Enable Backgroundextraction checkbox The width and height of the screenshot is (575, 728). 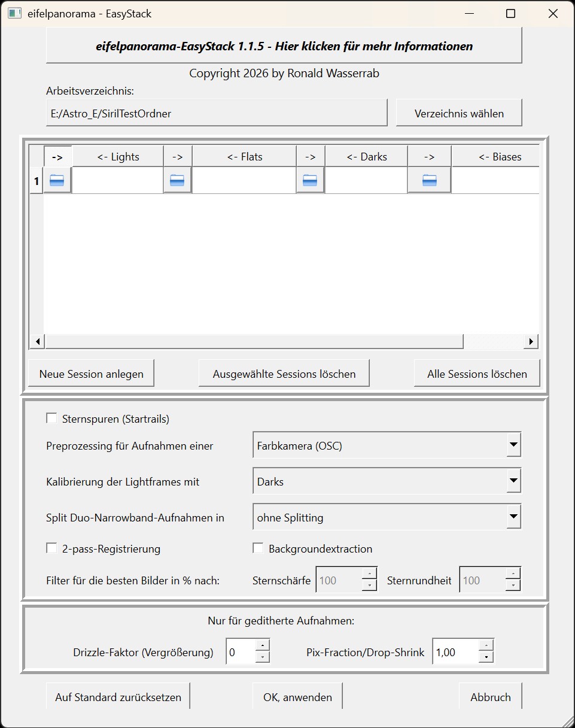pos(258,548)
